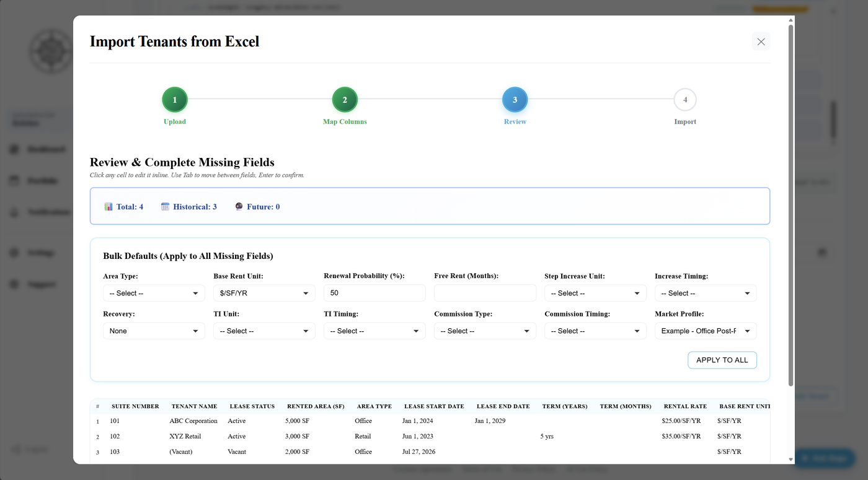Go to step 1 Upload circle
The image size is (868, 480).
click(175, 100)
